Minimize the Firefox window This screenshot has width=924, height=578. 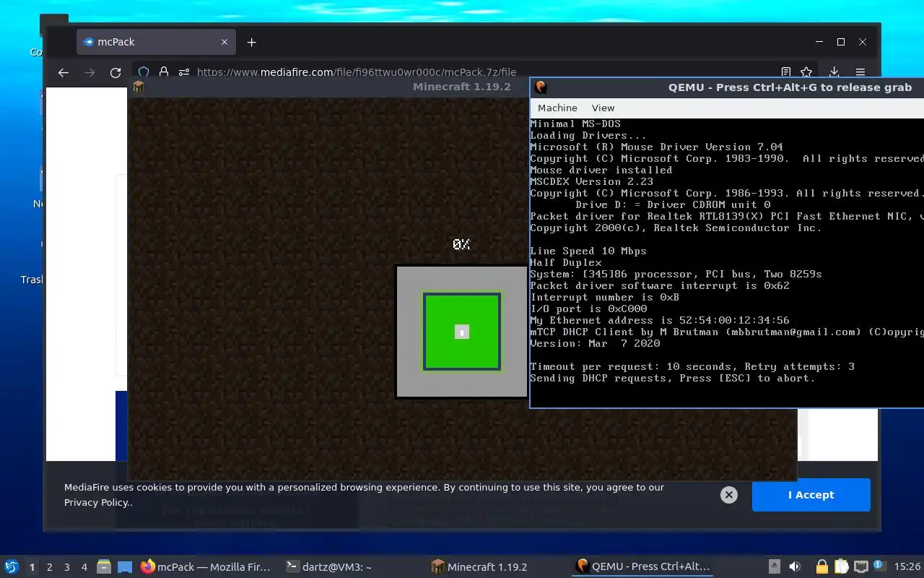(819, 43)
